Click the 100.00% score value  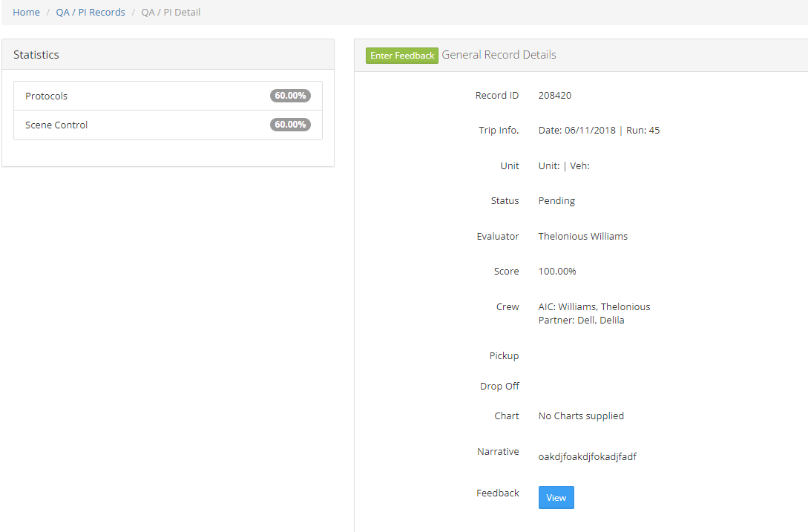tap(557, 272)
